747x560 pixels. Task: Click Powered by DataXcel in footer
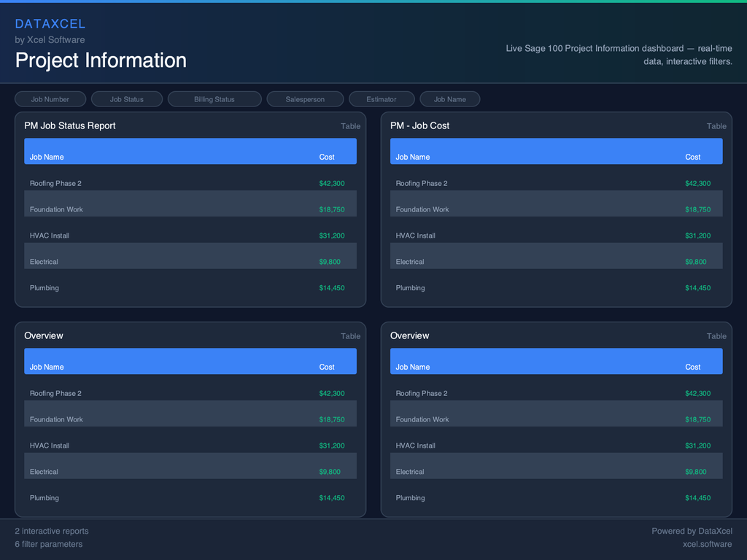[x=692, y=531]
